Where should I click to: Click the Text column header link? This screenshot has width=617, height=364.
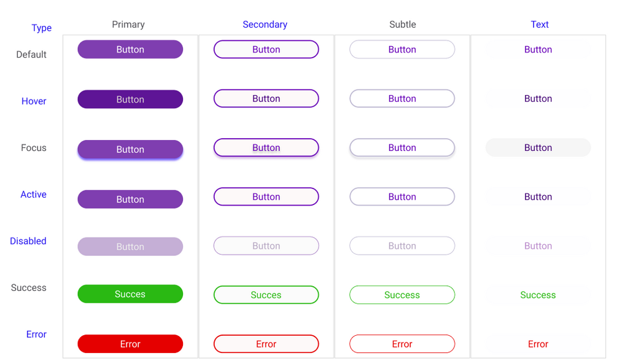coord(540,25)
